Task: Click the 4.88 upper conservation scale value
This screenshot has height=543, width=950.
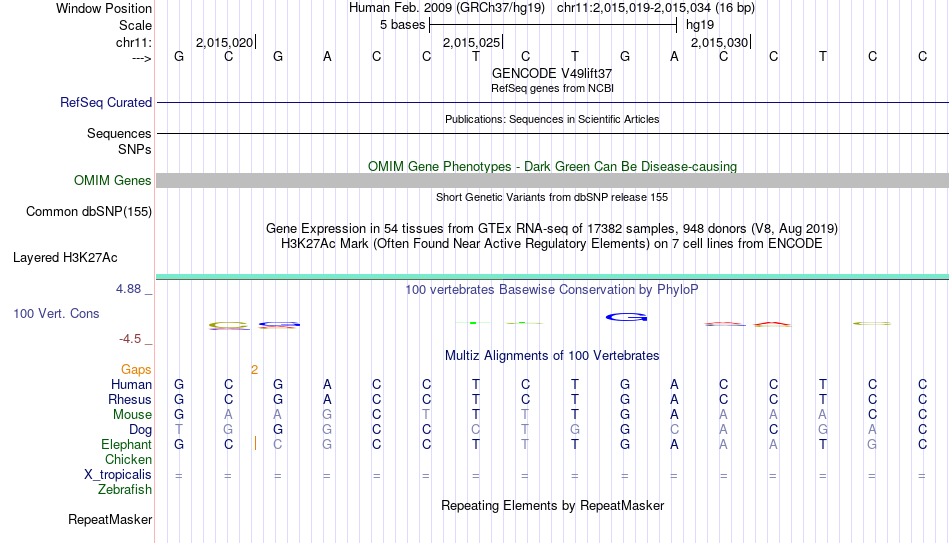Action: click(128, 289)
